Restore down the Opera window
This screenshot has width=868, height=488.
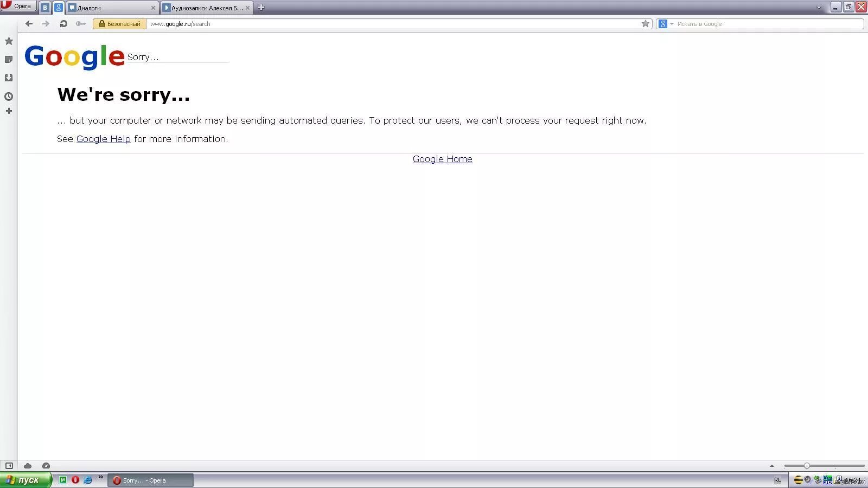[848, 7]
